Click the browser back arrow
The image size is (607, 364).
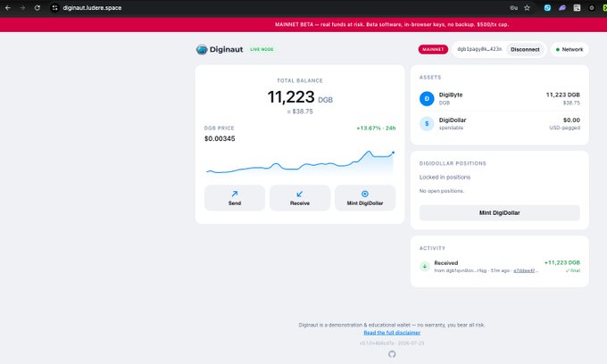coord(8,8)
